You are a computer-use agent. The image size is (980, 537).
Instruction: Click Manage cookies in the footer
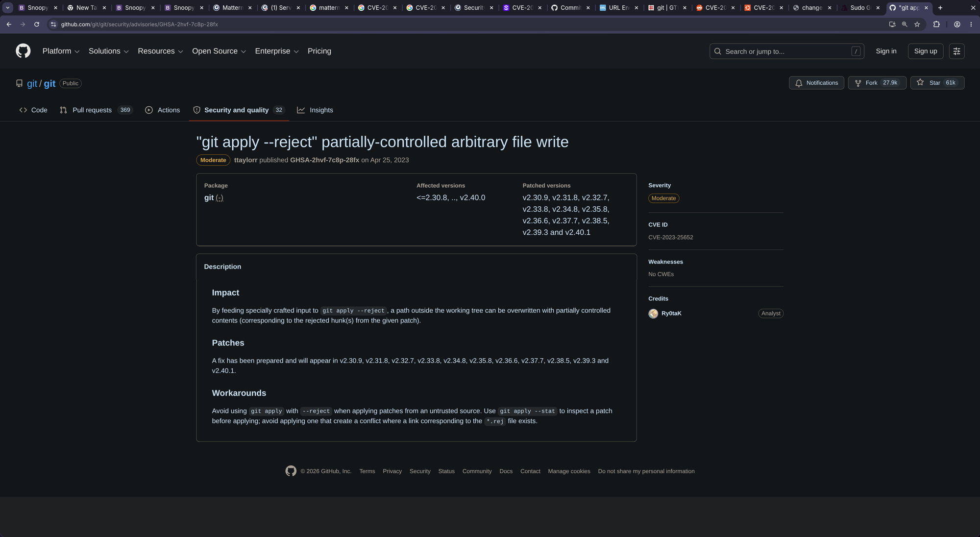569,471
